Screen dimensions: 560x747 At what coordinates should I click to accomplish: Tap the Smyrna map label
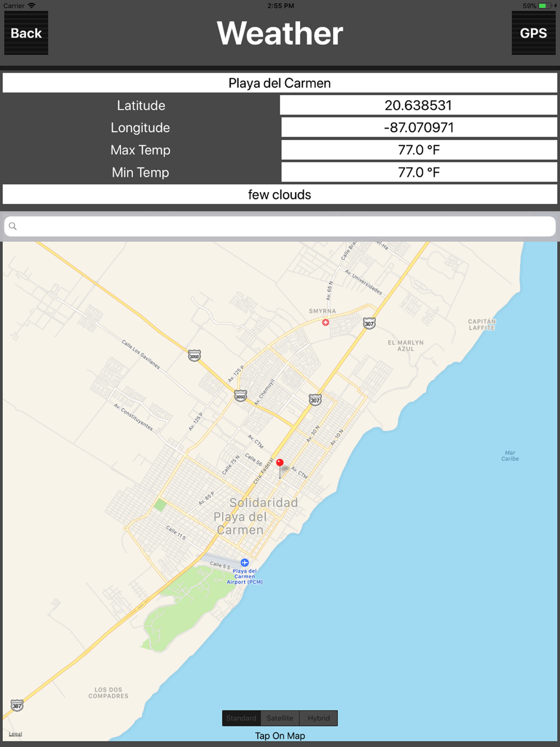323,311
